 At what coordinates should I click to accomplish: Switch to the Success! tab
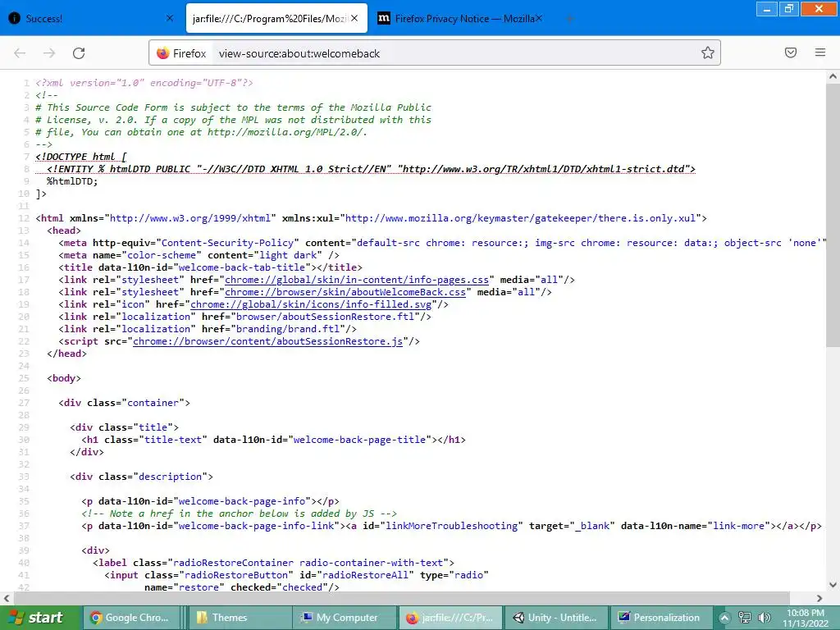click(91, 18)
